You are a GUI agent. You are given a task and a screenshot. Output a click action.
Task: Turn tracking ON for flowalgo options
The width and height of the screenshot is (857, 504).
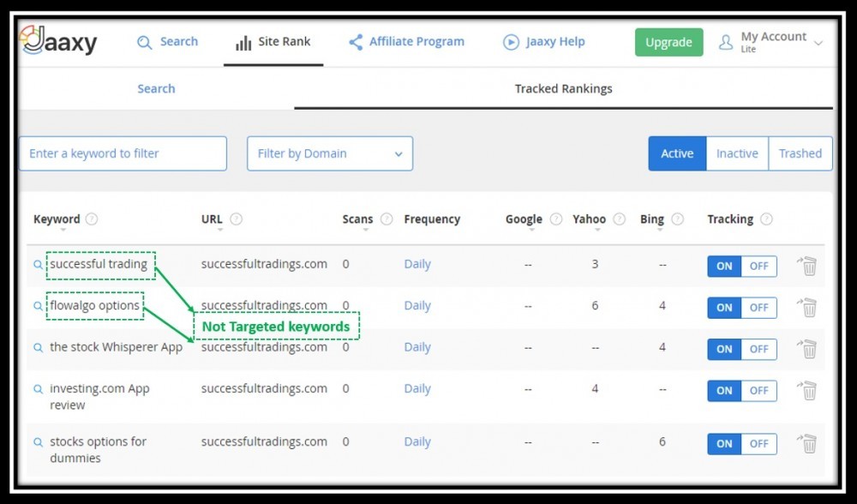click(x=724, y=308)
